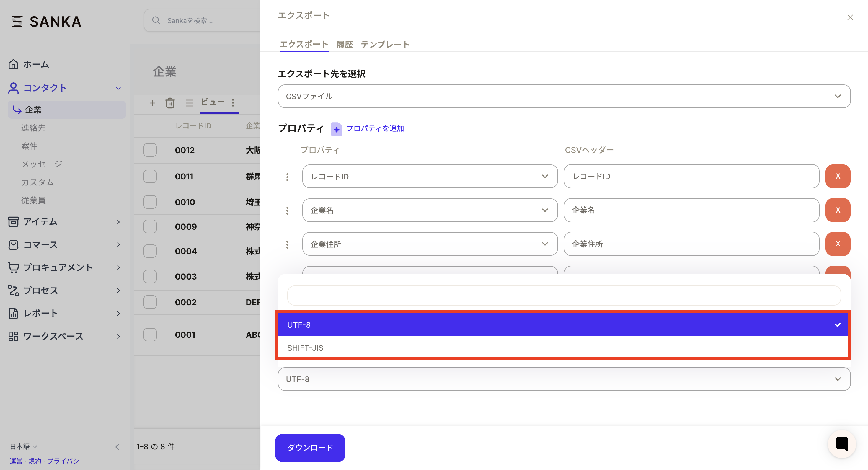Viewport: 868px width, 470px height.
Task: Open the 企業名 property dropdown
Action: pyautogui.click(x=430, y=210)
